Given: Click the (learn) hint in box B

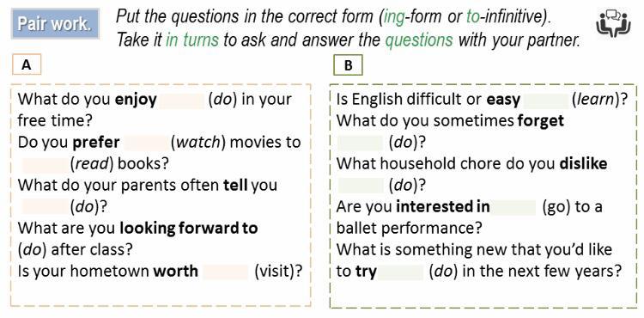Looking at the screenshot, I should coord(597,101).
